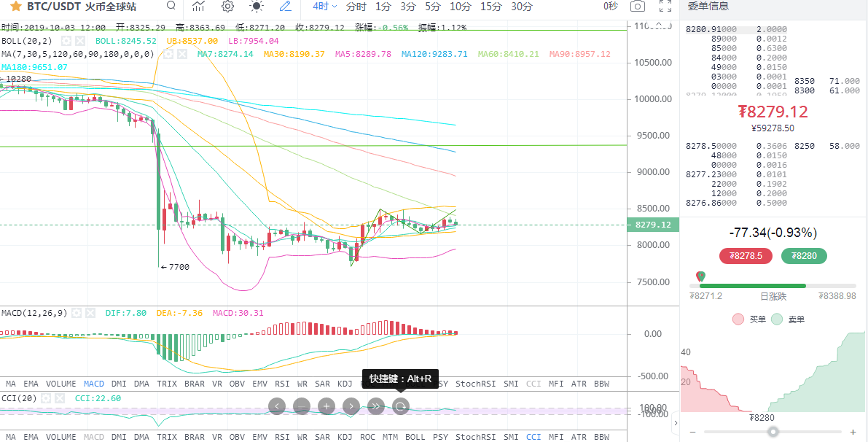868x442 pixels.
Task: Open the 4时 interval dropdown
Action: 324,7
